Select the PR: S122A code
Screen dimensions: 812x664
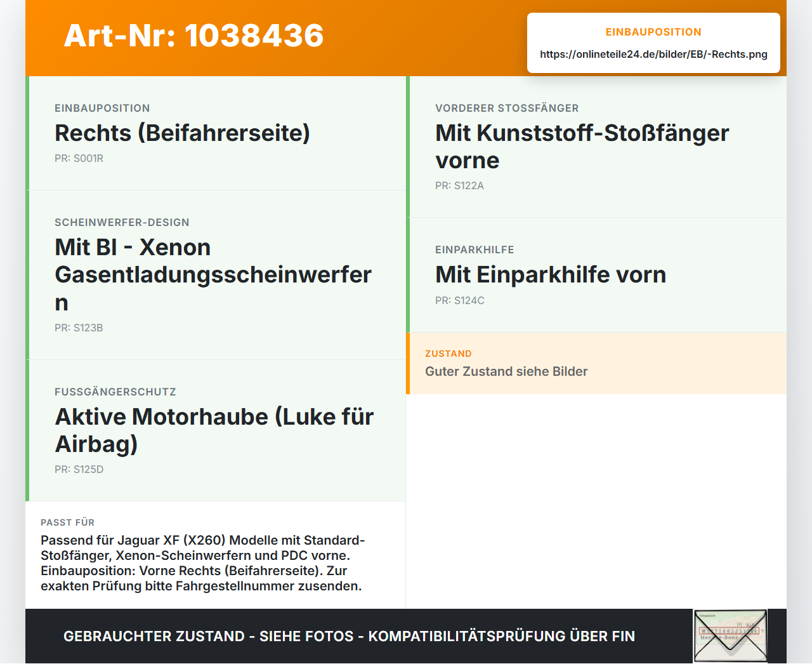(459, 185)
